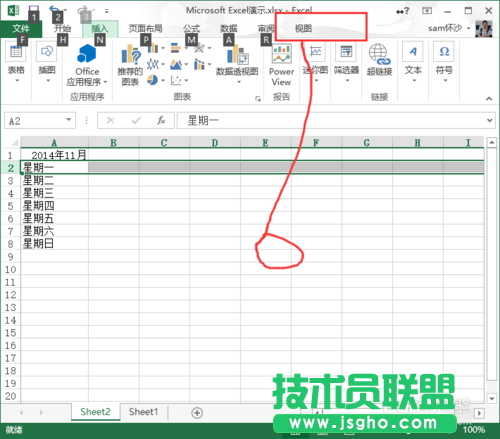Insert a pie chart
500x439 pixels.
tap(153, 80)
